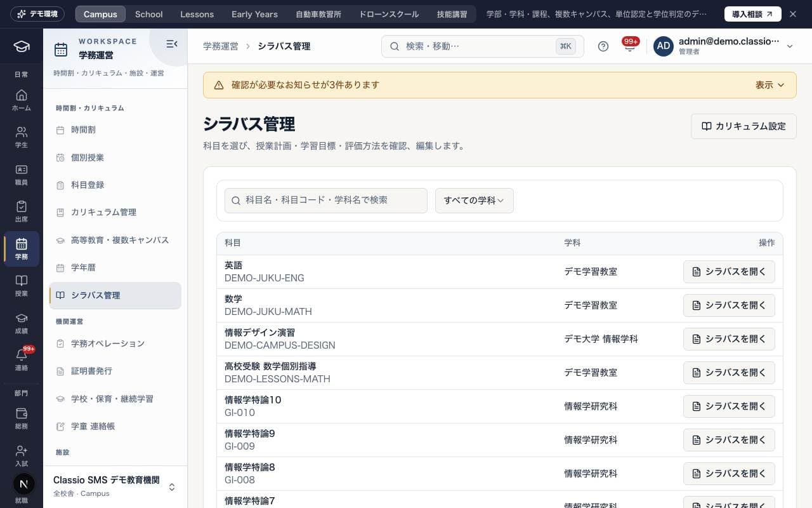
Task: Open the 学務 calendar icon in rail
Action: tap(22, 249)
